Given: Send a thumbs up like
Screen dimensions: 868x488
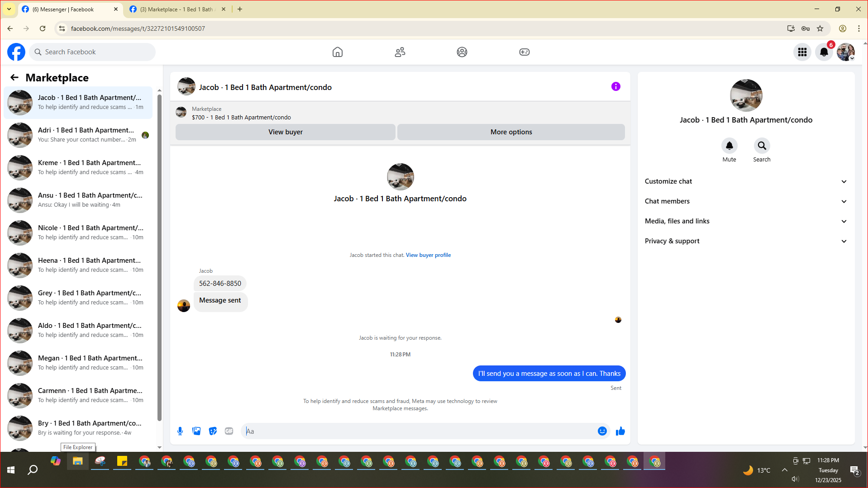Looking at the screenshot, I should tap(620, 431).
